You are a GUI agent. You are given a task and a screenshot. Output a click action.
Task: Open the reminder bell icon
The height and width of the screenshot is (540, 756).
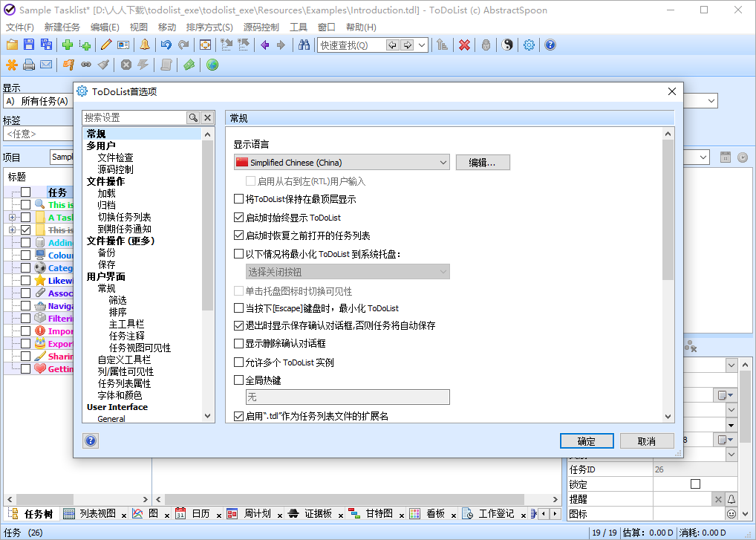[144, 45]
